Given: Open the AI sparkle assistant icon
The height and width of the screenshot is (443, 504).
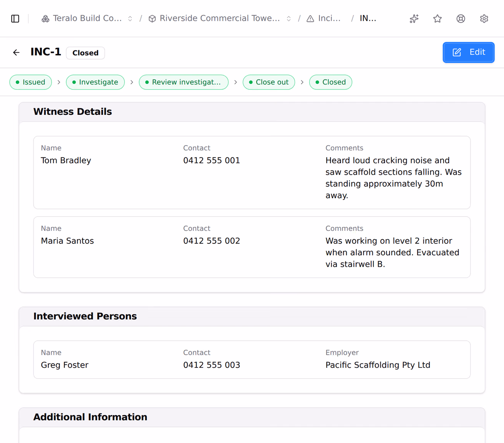Looking at the screenshot, I should pos(414,18).
